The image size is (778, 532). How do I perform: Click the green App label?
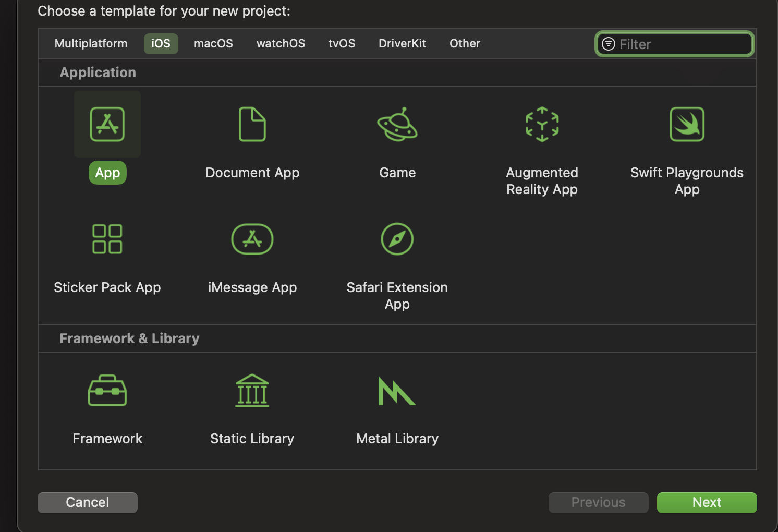coord(107,173)
